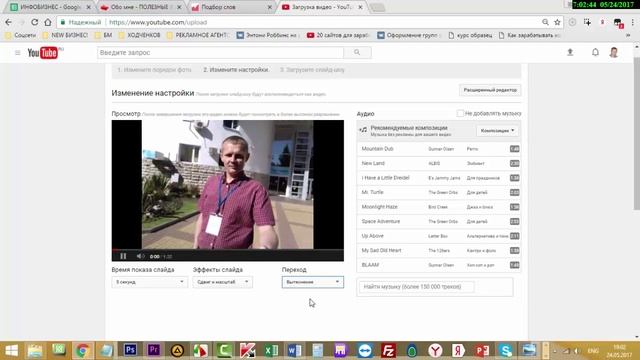Launch Photoshop from the taskbar

click(x=130, y=350)
